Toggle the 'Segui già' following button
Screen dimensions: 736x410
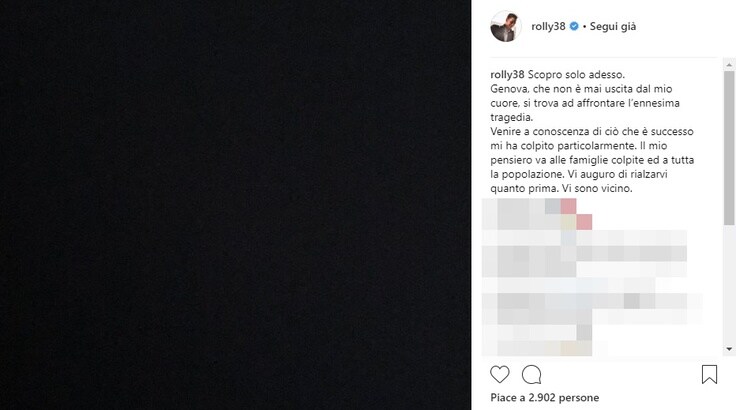pyautogui.click(x=613, y=27)
